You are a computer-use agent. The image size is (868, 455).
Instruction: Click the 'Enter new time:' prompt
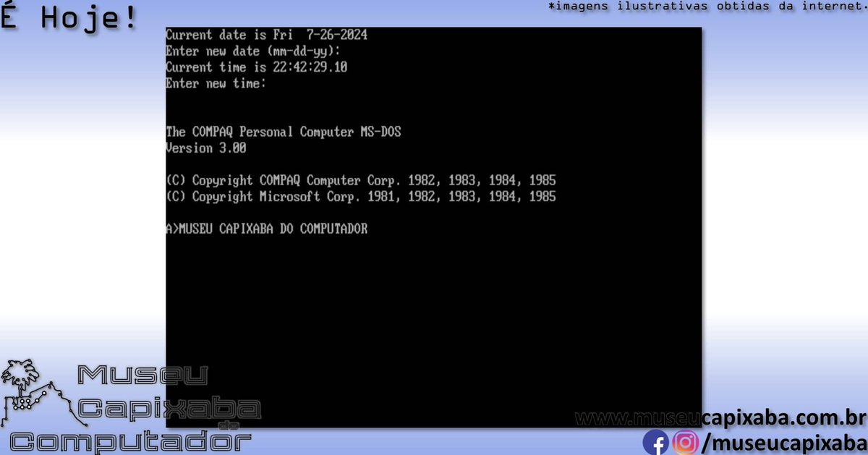(x=216, y=84)
